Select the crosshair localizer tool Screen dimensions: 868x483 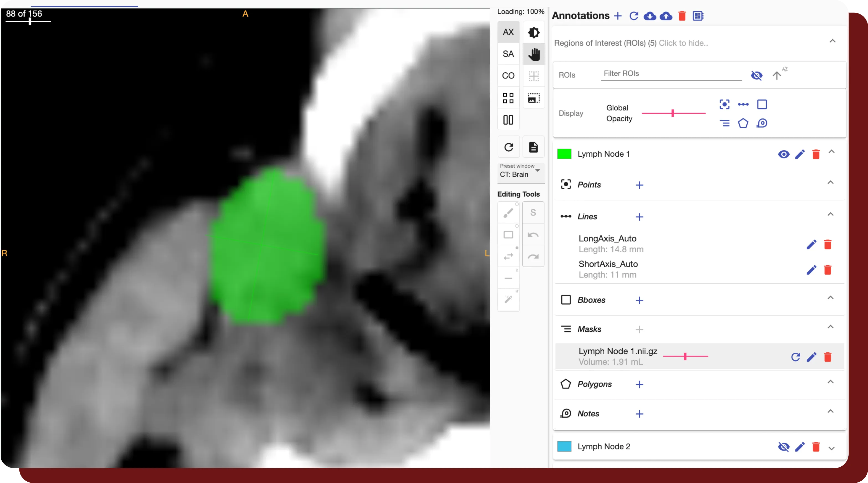534,76
